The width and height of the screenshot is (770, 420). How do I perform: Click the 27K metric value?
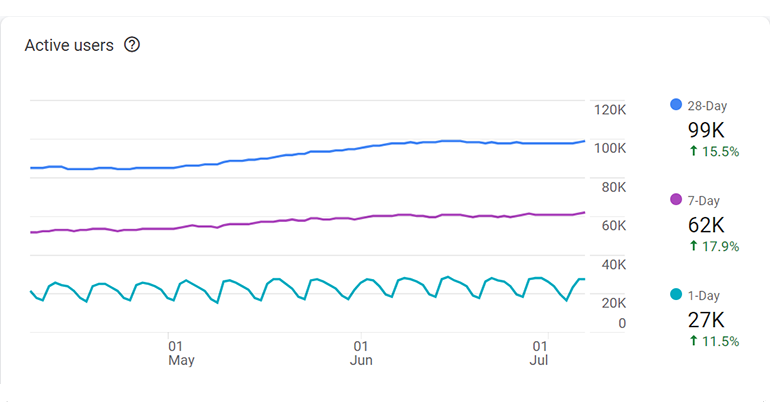point(706,320)
